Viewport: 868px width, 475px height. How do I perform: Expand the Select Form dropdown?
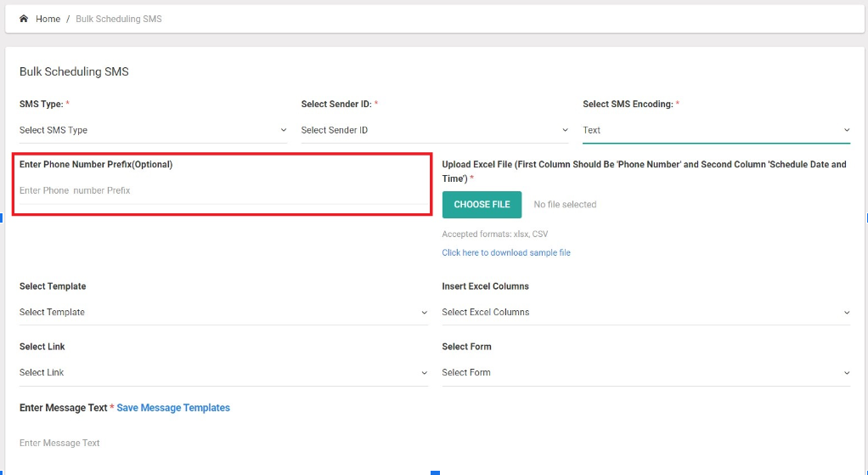tap(646, 372)
